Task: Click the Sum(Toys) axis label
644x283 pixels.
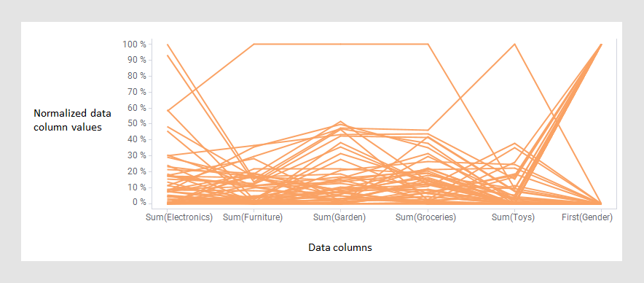Action: (513, 217)
